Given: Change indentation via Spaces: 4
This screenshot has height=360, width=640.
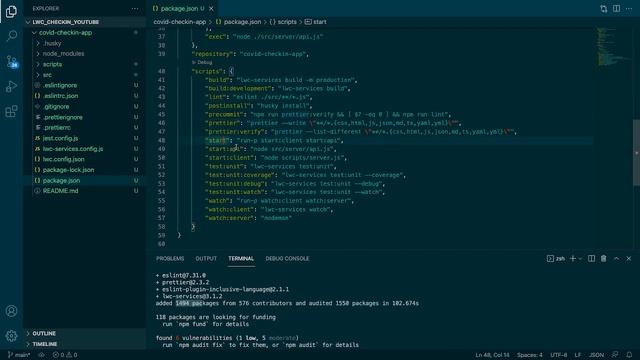Looking at the screenshot, I should pyautogui.click(x=530, y=355).
